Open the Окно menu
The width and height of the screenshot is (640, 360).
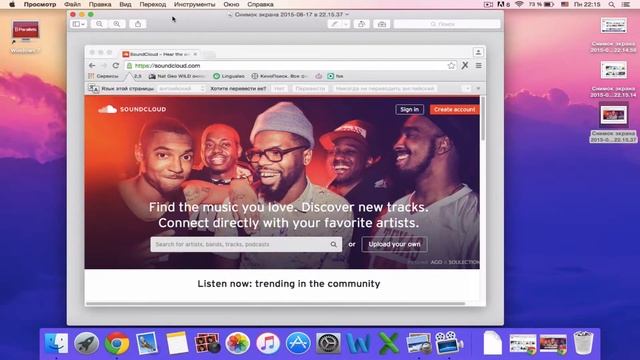coord(231,4)
